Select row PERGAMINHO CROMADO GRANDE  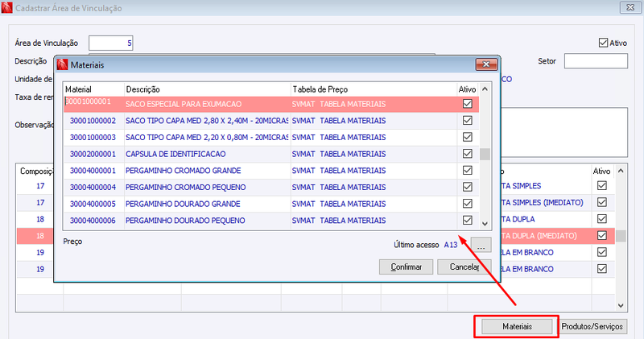271,171
